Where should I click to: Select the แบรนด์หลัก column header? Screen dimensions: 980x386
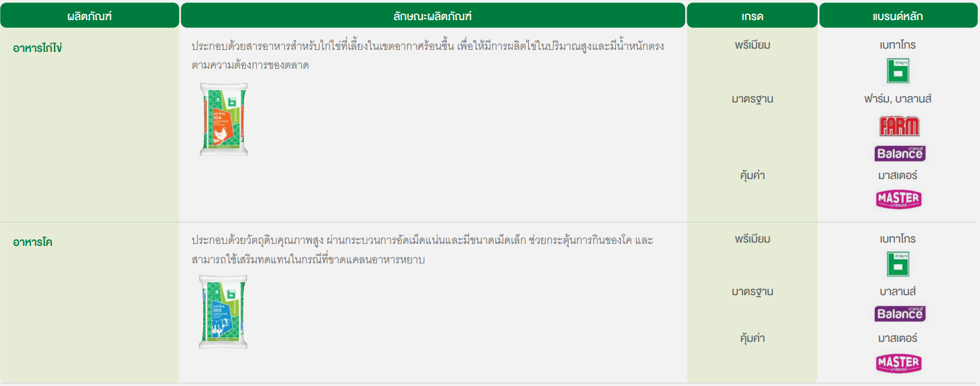pos(898,16)
